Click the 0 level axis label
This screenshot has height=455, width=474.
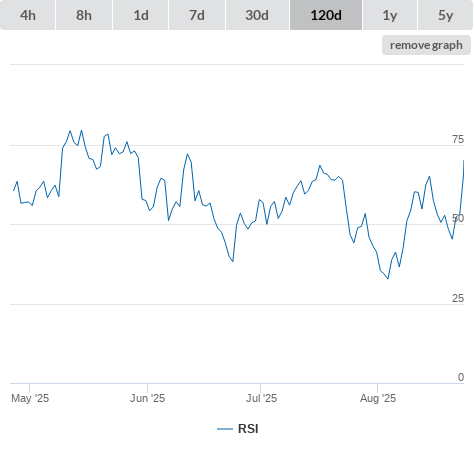point(461,377)
